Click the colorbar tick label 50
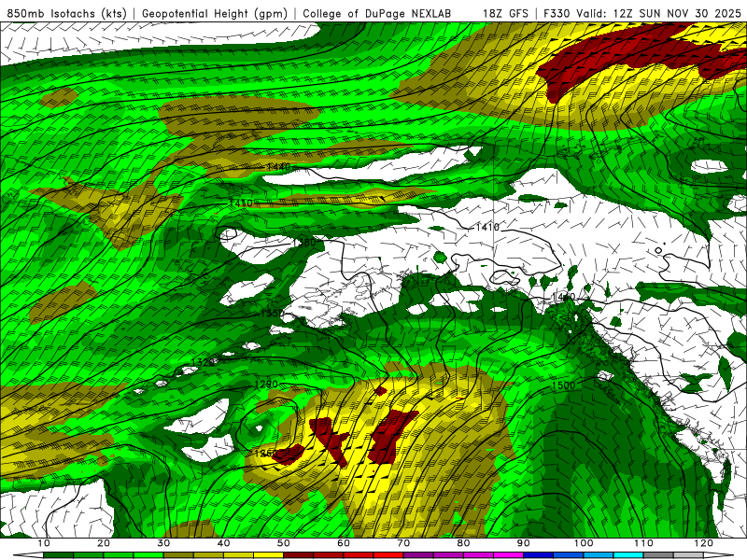Image resolution: width=747 pixels, height=560 pixels. click(x=284, y=543)
